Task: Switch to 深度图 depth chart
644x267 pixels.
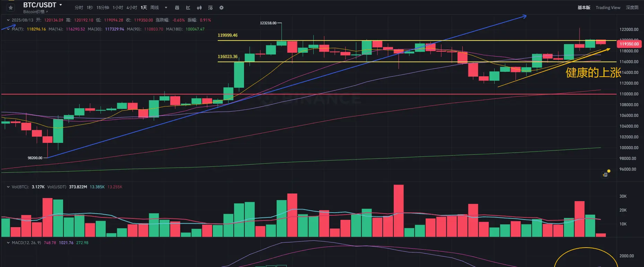Action: pyautogui.click(x=632, y=8)
